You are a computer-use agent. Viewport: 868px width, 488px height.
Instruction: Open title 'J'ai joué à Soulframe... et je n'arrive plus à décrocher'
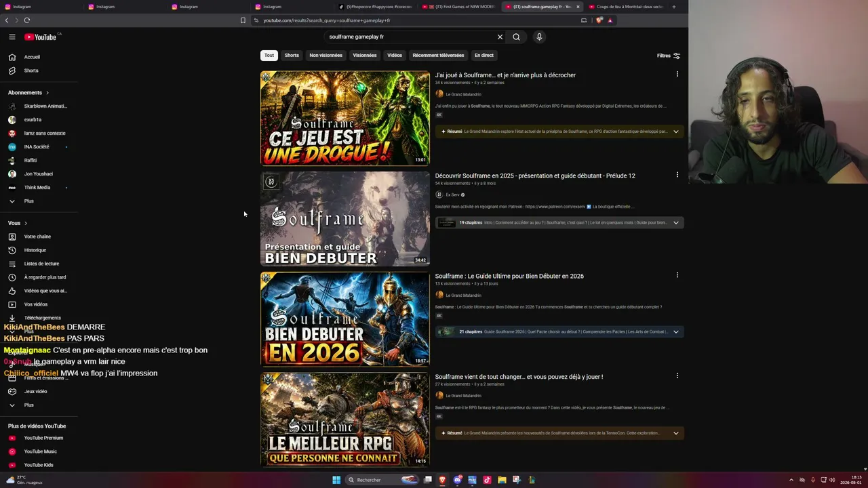505,75
